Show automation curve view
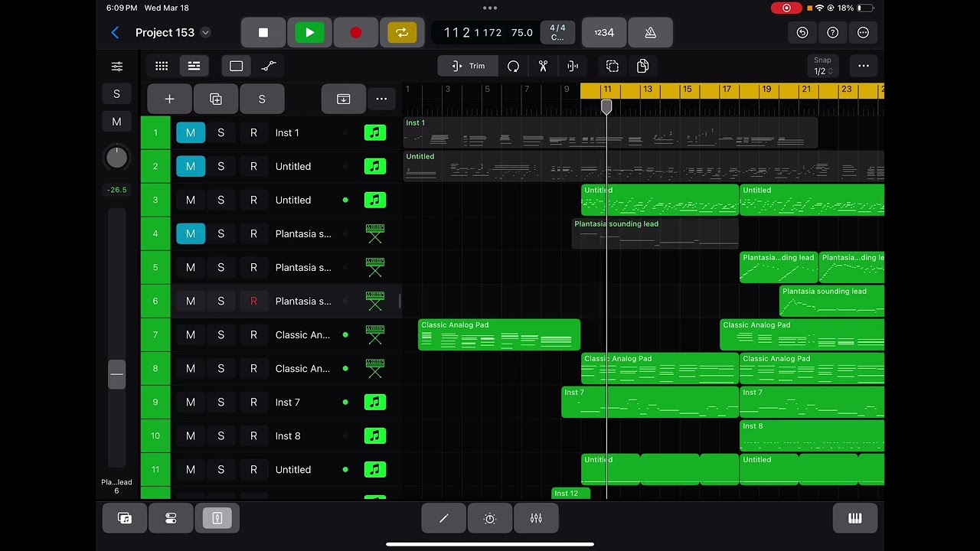This screenshot has width=980, height=551. (269, 66)
